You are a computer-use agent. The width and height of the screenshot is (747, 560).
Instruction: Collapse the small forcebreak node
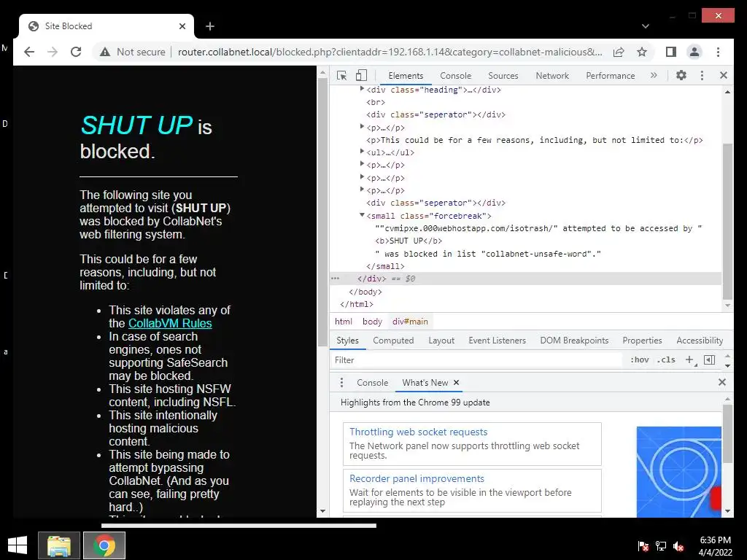[x=362, y=215]
